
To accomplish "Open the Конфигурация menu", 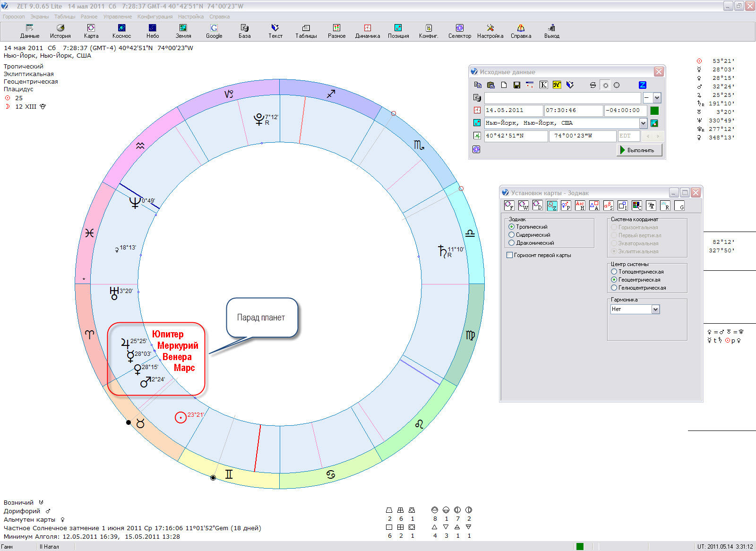I will click(155, 17).
